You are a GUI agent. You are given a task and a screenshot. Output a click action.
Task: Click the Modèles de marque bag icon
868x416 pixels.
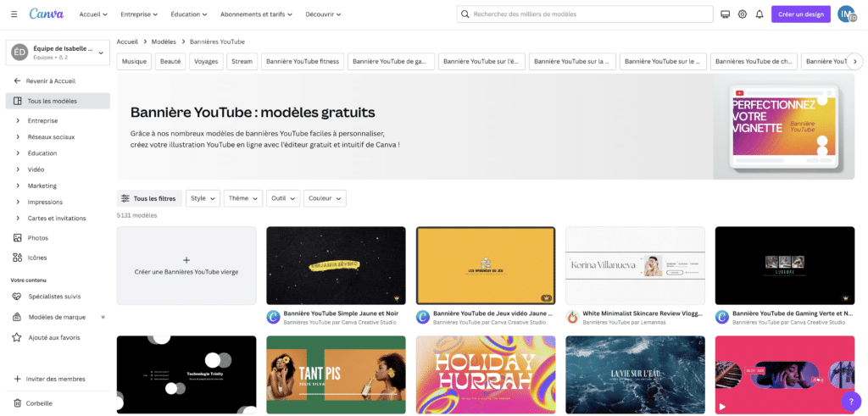(x=17, y=317)
